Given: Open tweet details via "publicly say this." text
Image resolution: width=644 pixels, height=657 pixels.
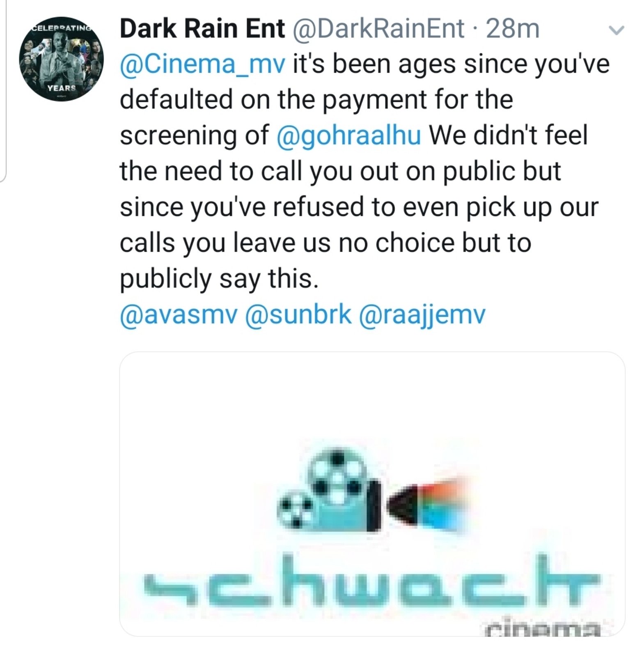Looking at the screenshot, I should pyautogui.click(x=219, y=279).
